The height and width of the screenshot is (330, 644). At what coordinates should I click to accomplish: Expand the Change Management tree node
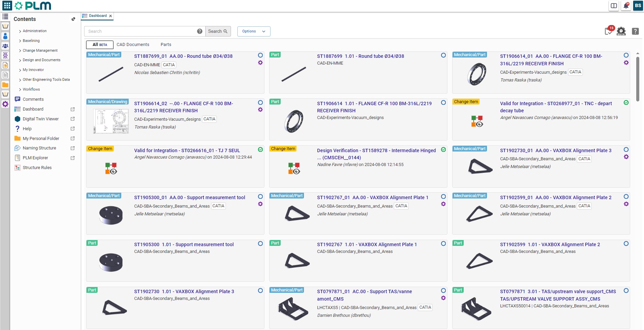coord(20,51)
